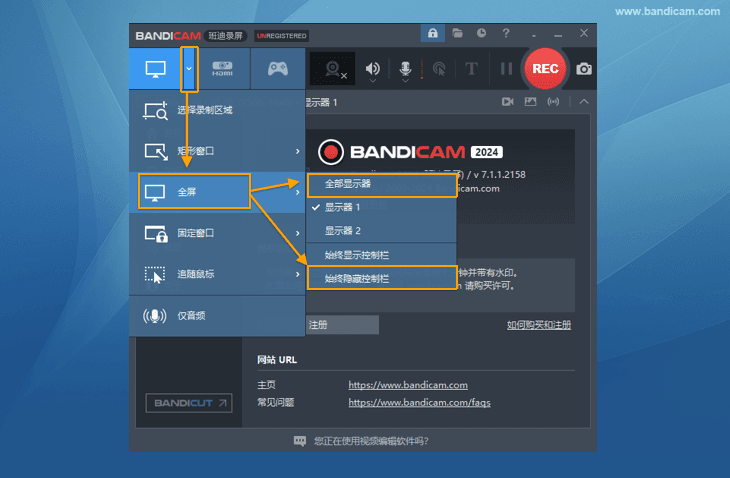Select 全部显示器 in submenu
This screenshot has width=730, height=478.
coord(382,185)
